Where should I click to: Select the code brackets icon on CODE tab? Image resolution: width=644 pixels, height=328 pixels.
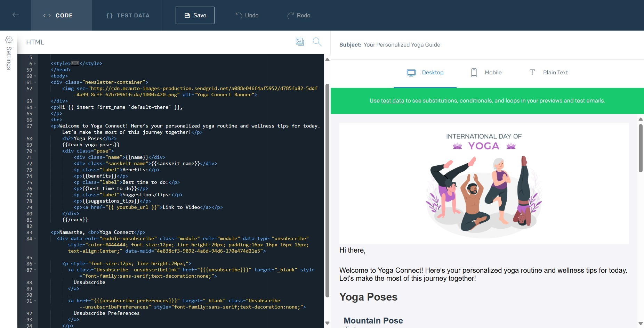(47, 15)
